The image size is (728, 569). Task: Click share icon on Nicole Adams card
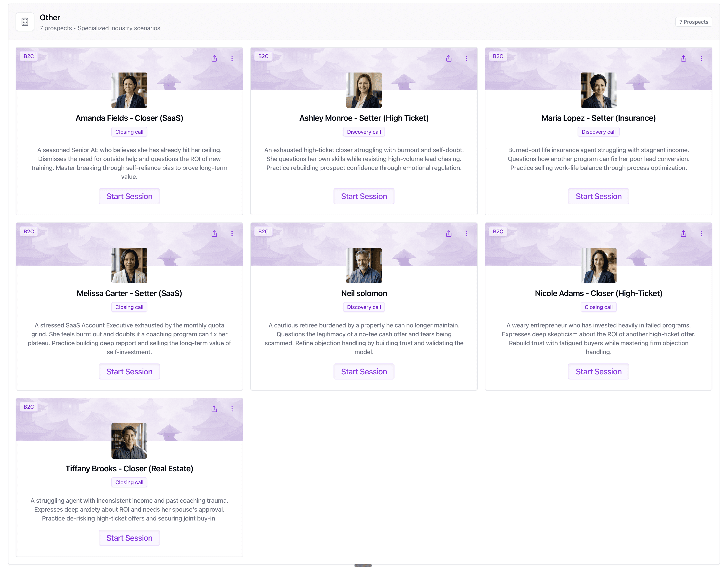click(x=683, y=234)
